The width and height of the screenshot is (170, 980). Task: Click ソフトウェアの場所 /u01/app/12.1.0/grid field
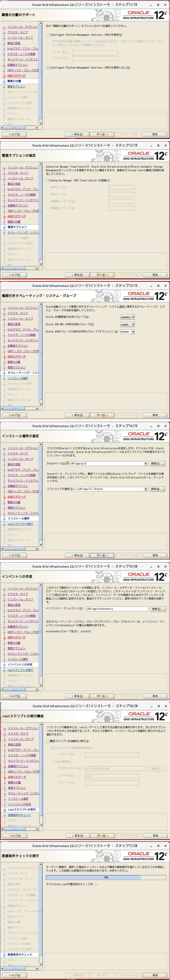point(110,489)
